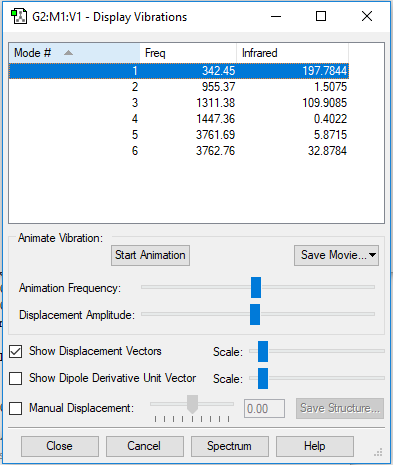Click the Displacement Amplitude slider handle

(x=255, y=314)
